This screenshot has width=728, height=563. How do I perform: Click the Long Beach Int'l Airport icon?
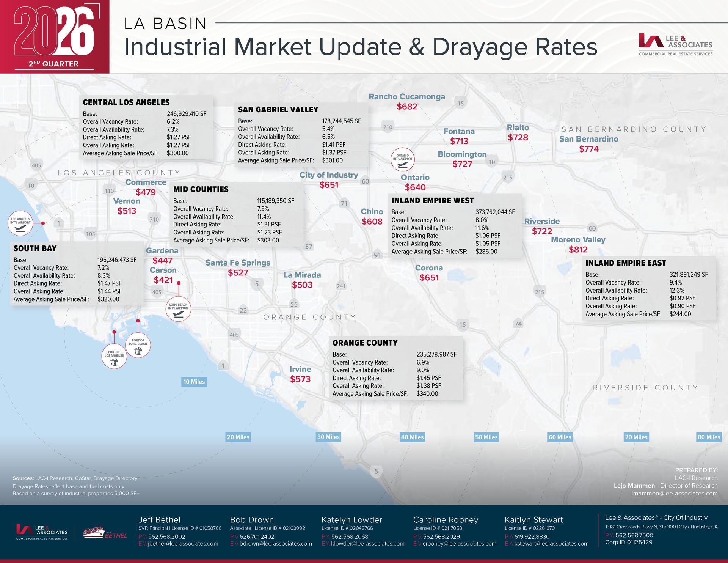click(x=178, y=309)
